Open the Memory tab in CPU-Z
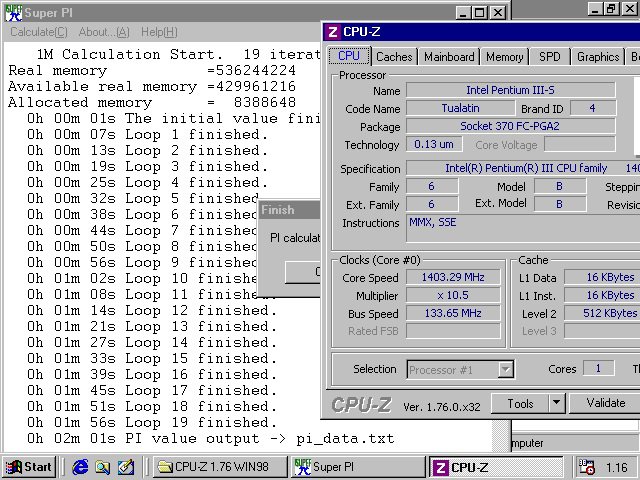Screen dimensions: 640x480 pos(504,57)
